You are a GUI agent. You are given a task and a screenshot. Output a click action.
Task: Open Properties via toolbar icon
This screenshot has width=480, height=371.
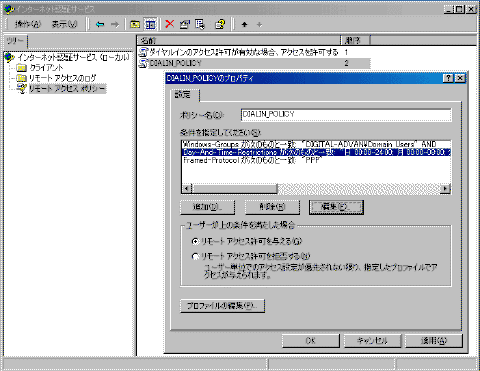click(184, 24)
